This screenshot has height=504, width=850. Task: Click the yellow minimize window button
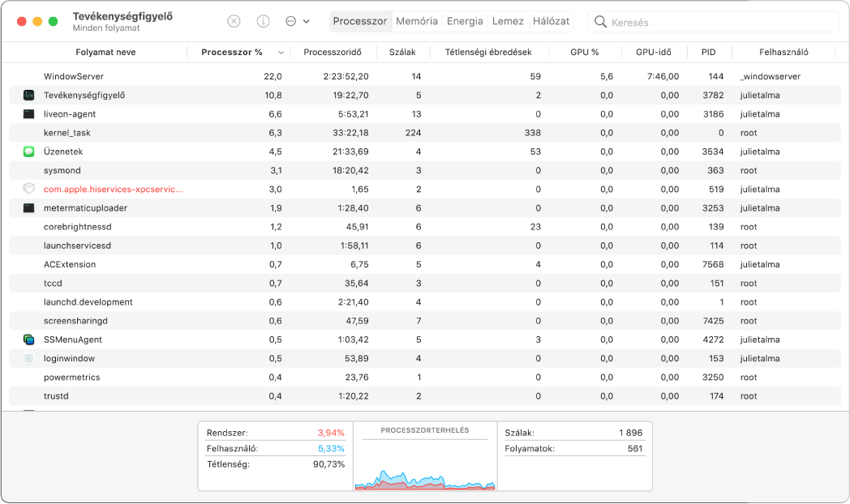pyautogui.click(x=37, y=22)
